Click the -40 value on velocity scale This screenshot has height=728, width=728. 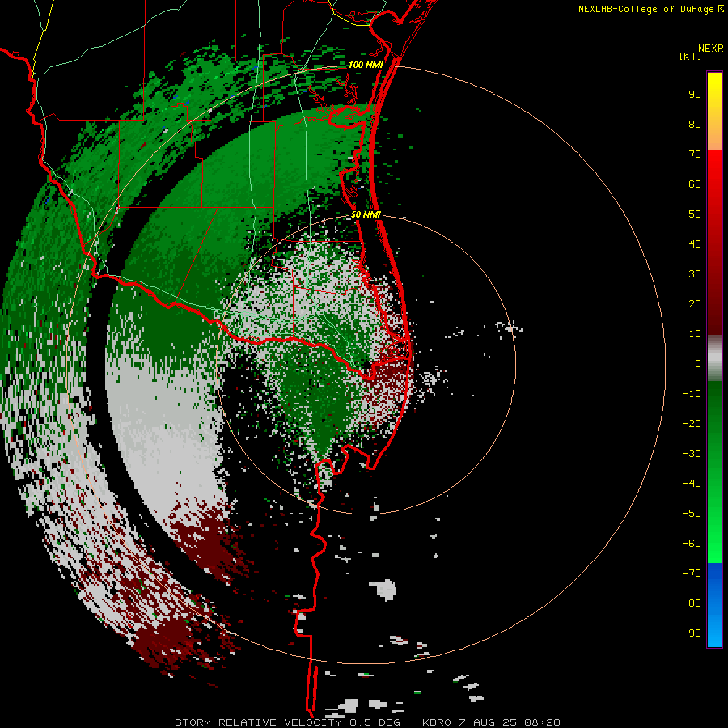coord(692,484)
